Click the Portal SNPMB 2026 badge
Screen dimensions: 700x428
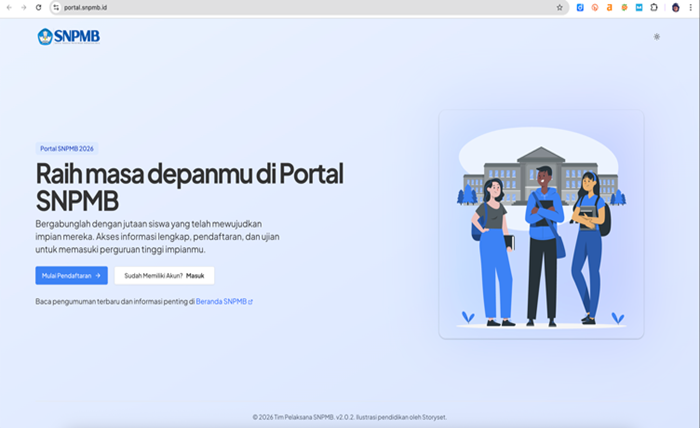click(x=67, y=148)
